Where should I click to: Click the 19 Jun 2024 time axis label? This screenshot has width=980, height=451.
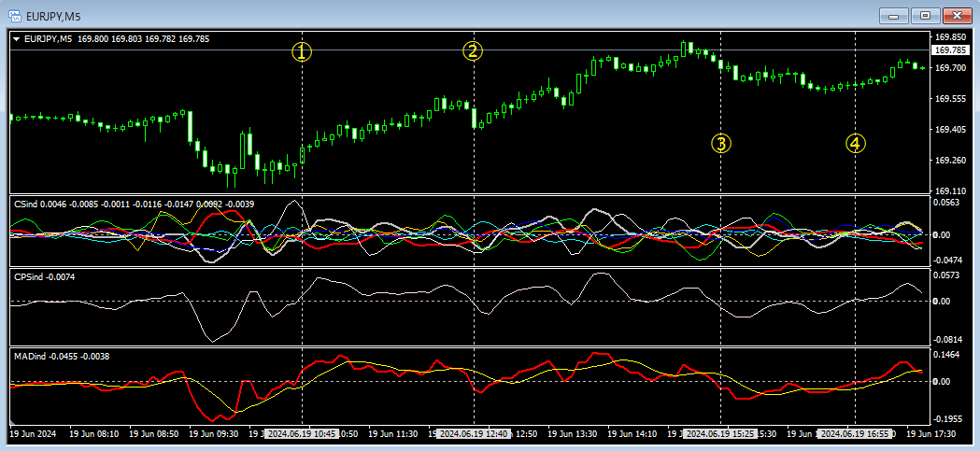tap(35, 433)
